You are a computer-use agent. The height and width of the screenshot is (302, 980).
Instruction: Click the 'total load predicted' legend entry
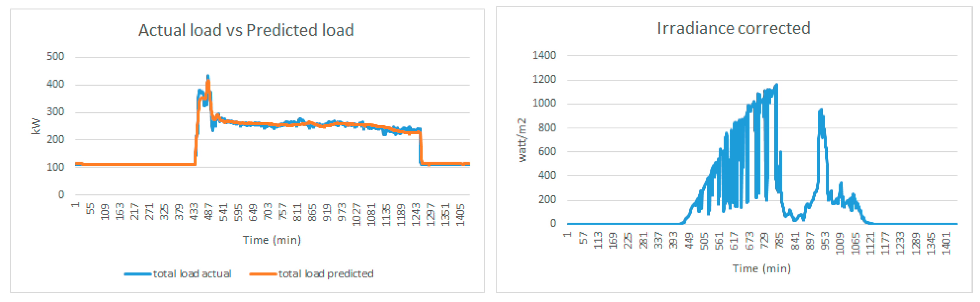[326, 274]
